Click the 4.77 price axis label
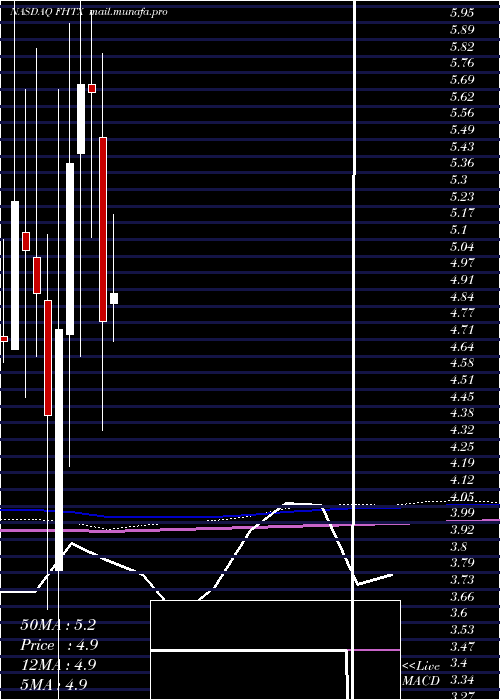 pos(462,313)
